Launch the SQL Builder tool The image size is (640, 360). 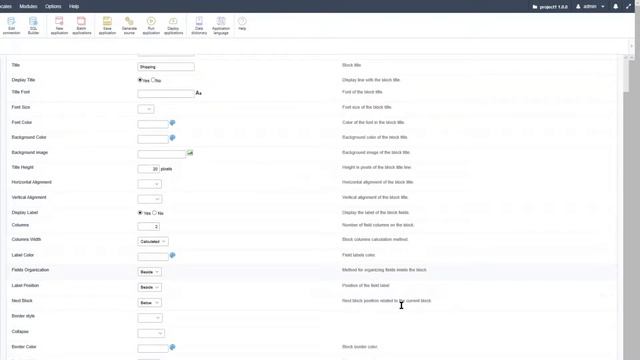coord(33,25)
